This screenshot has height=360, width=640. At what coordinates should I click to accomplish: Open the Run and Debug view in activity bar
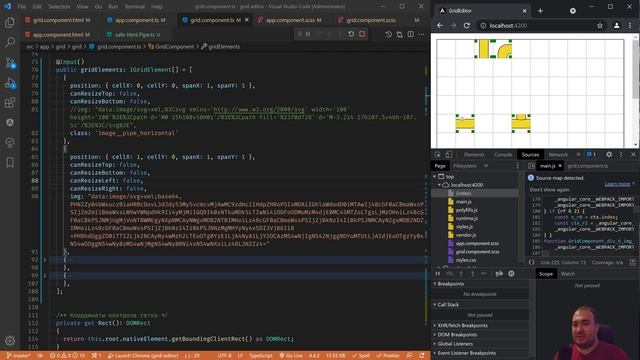10,83
